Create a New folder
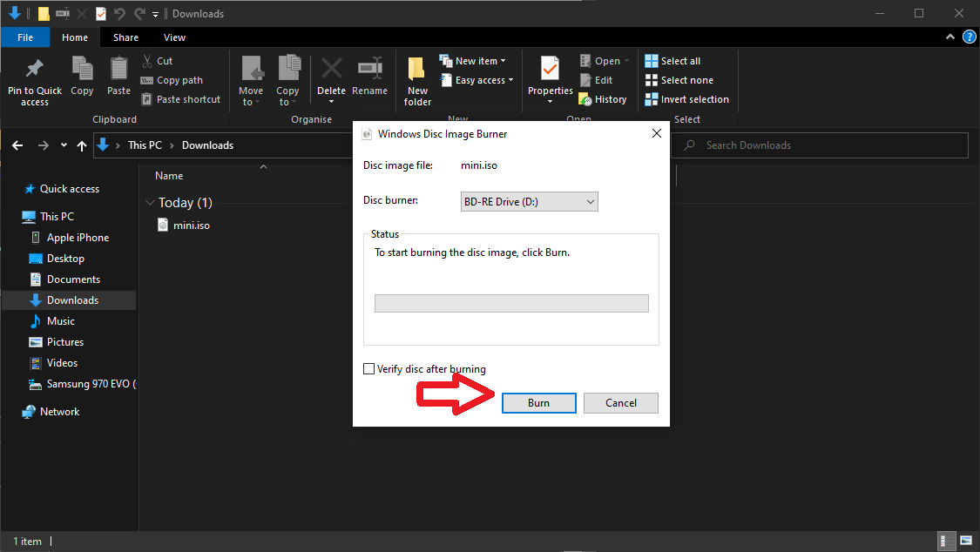The width and height of the screenshot is (980, 552). coord(417,81)
